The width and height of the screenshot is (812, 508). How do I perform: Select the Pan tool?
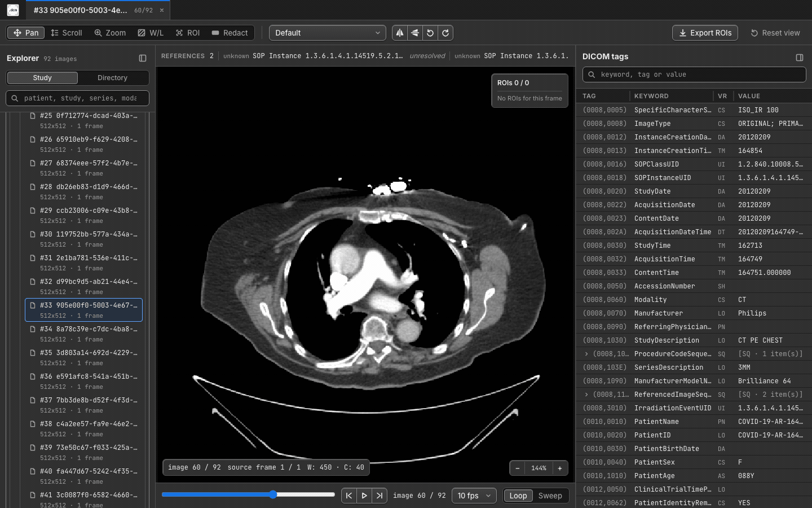point(26,33)
